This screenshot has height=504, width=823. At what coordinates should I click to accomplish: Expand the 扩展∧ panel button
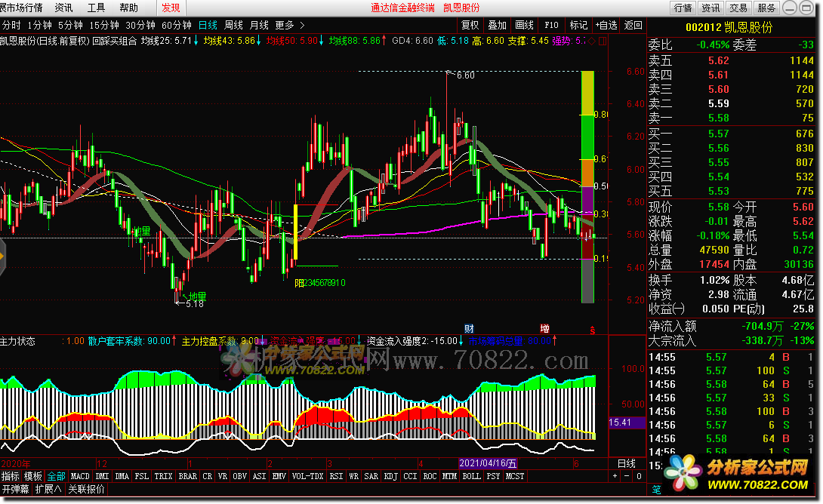coord(48,490)
